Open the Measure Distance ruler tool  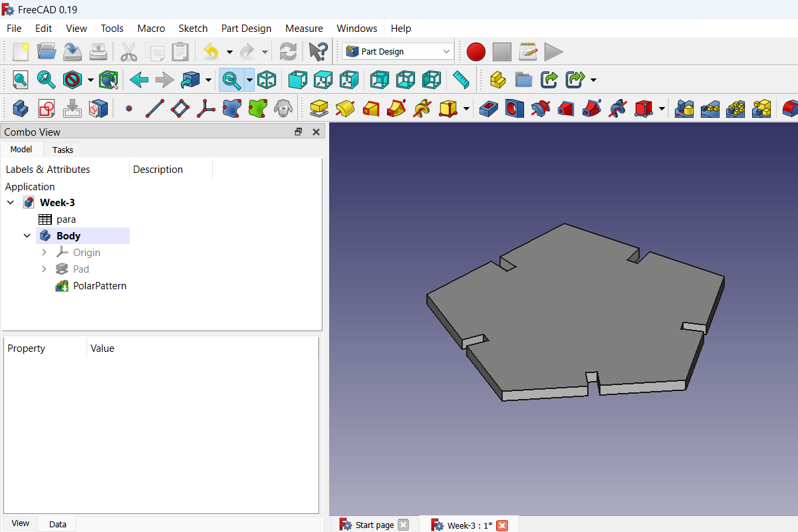461,80
